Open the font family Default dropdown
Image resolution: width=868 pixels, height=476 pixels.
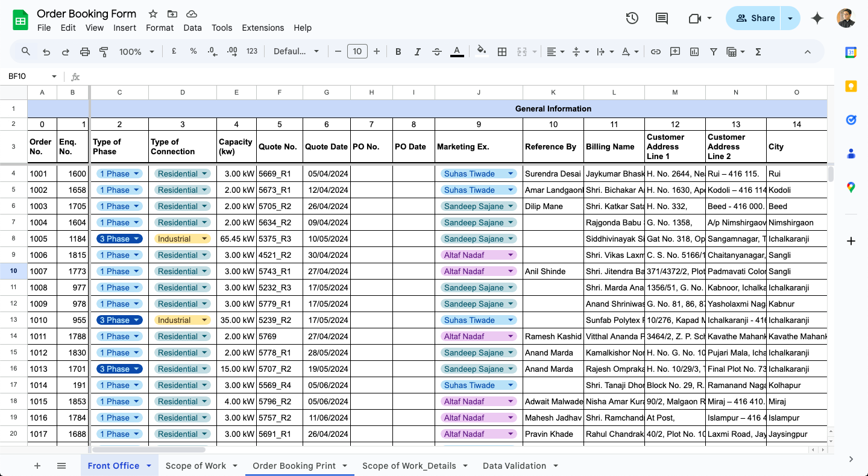point(296,52)
